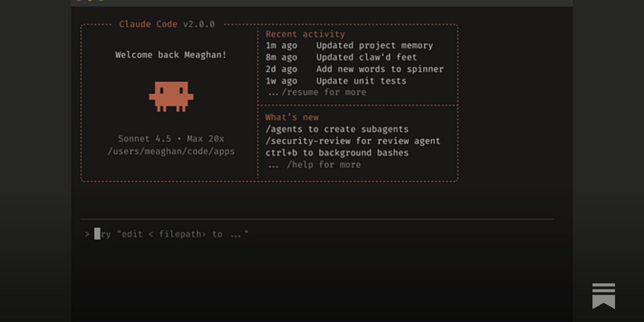Select the /users/meaghan/code/apps working directory path
This screenshot has width=644, height=322.
[171, 151]
